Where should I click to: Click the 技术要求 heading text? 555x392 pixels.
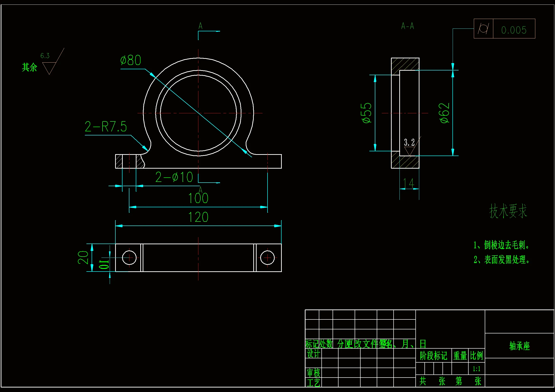point(508,211)
